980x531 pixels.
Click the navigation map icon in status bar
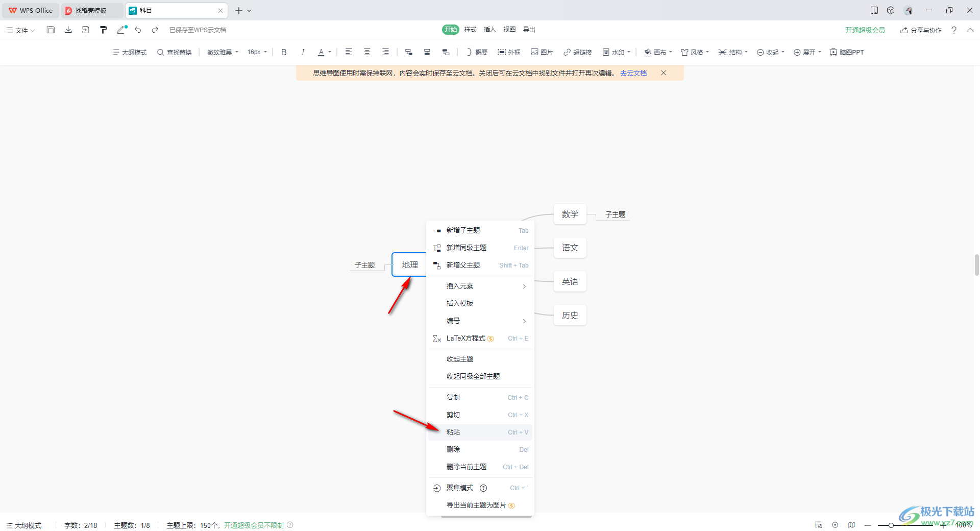pyautogui.click(x=851, y=525)
